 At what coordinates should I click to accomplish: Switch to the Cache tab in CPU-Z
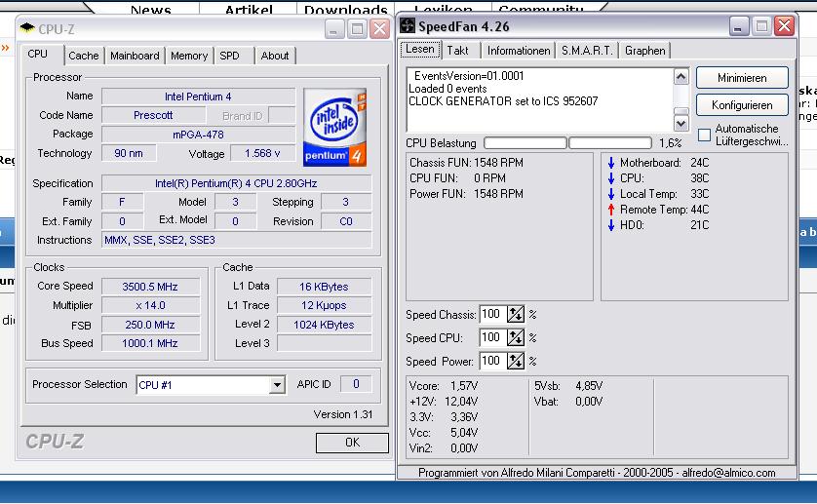pyautogui.click(x=84, y=56)
